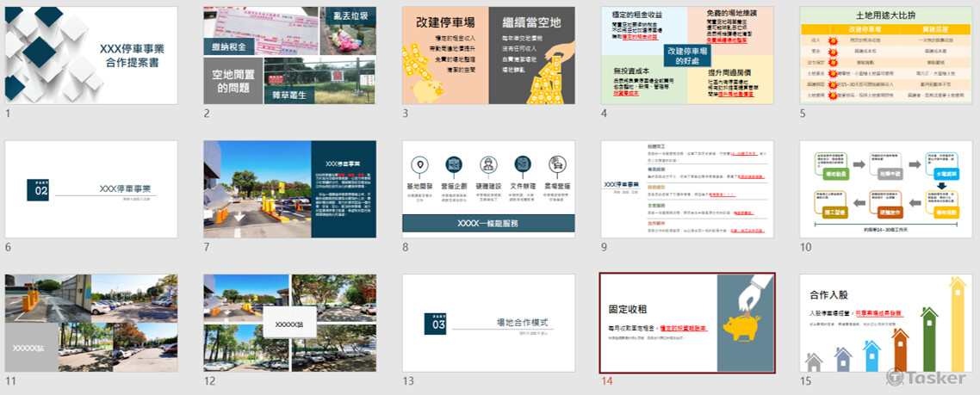
Task: Pick slide 10 thumbnail with process flowchart
Action: [x=886, y=189]
